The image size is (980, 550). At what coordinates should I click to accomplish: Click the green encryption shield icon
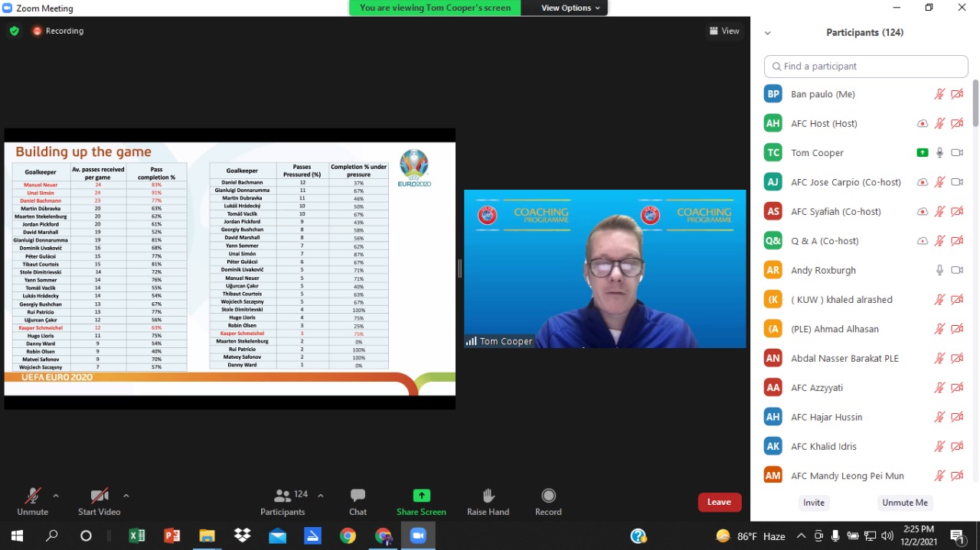[14, 31]
